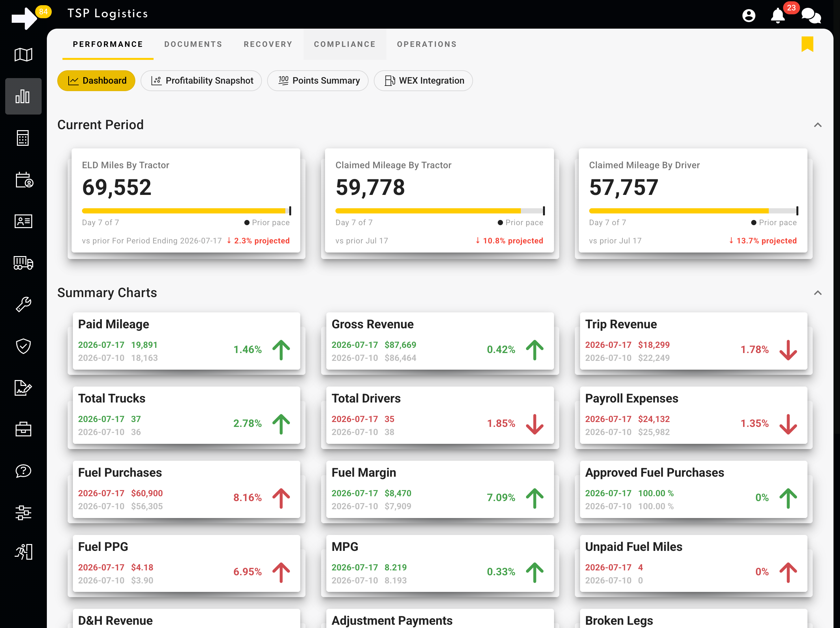This screenshot has width=840, height=628.
Task: Open the truck fleet sidebar icon
Action: point(23,263)
